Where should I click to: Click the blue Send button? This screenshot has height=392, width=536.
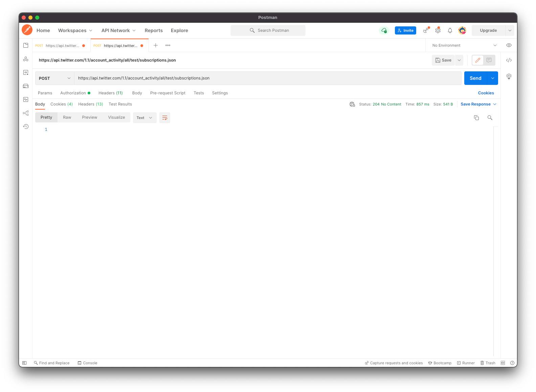(x=475, y=78)
